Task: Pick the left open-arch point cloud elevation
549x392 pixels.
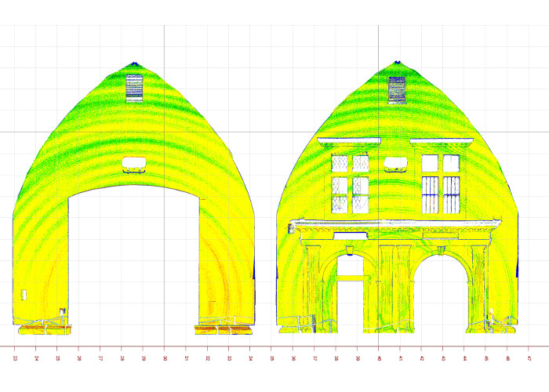Action: point(133,198)
